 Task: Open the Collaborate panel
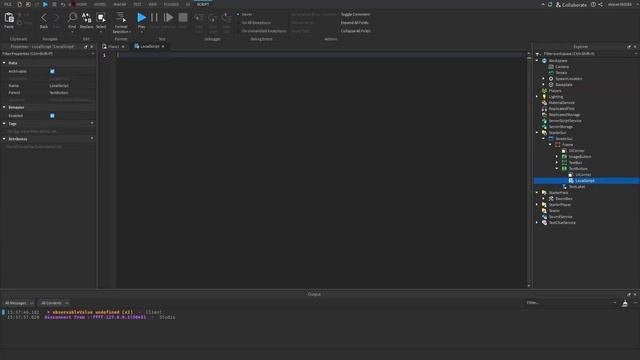click(571, 4)
